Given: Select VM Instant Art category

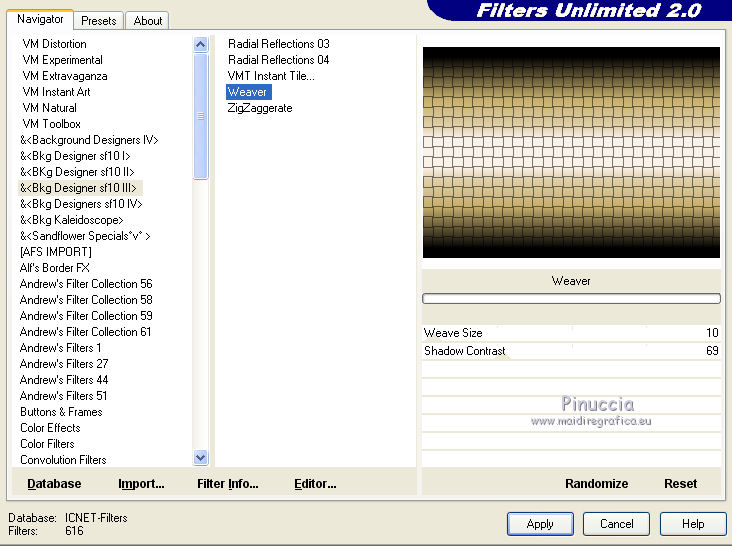Looking at the screenshot, I should tap(56, 91).
